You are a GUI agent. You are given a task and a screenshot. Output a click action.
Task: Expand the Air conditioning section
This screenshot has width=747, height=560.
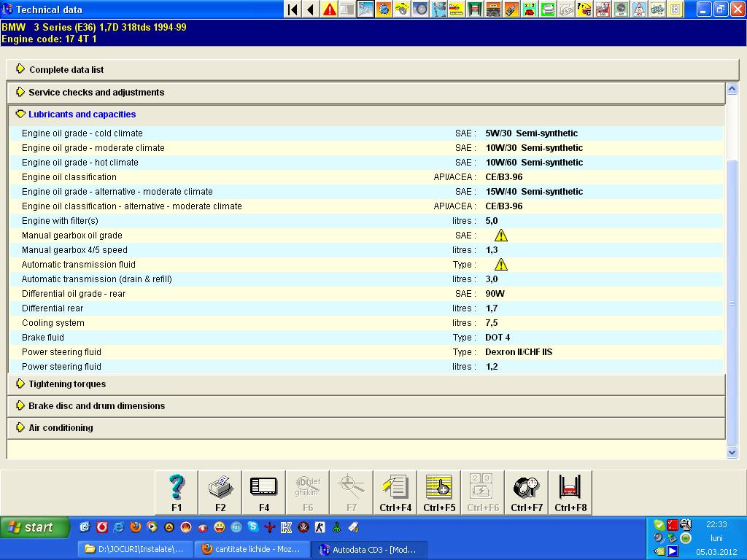tap(366, 427)
